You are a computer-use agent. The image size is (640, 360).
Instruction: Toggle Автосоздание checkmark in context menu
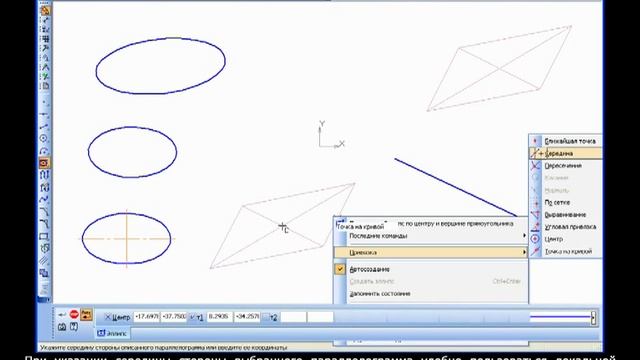(340, 269)
